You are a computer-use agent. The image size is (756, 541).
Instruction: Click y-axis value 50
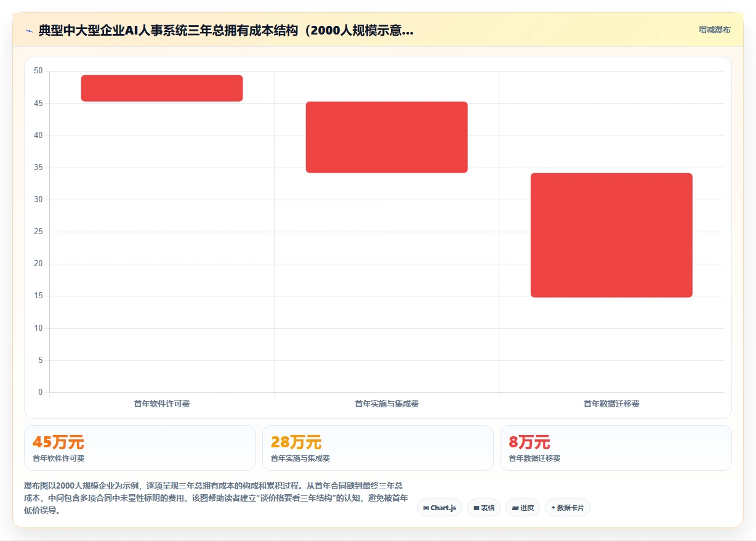click(x=38, y=71)
